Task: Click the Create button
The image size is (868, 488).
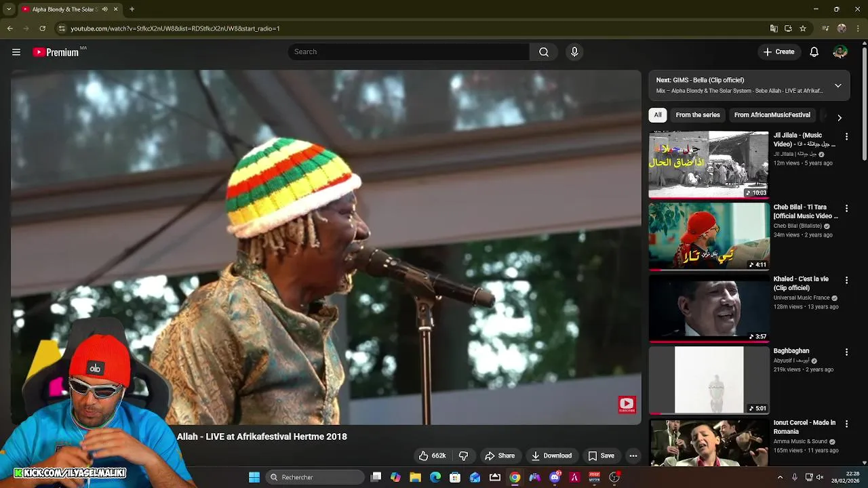Action: click(x=778, y=52)
